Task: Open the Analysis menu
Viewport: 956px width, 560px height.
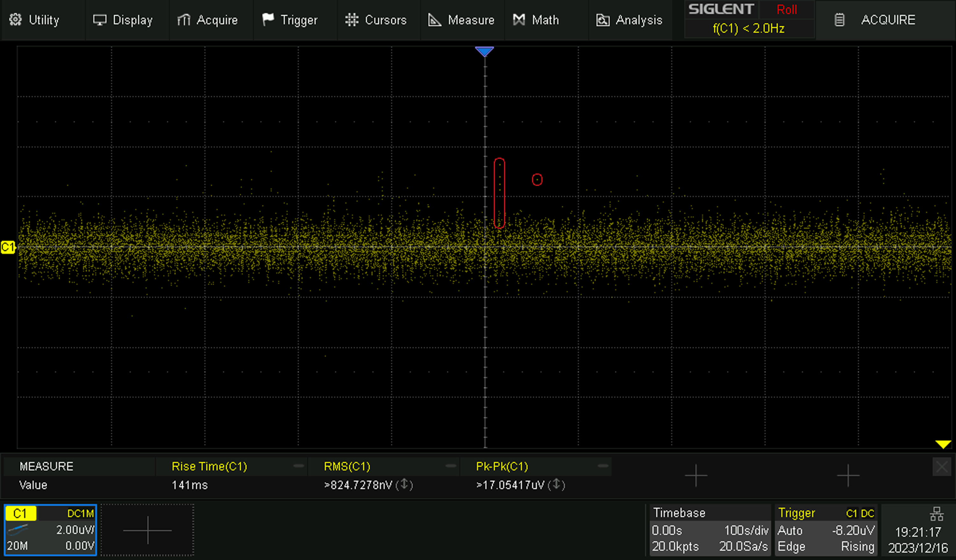Action: tap(631, 20)
